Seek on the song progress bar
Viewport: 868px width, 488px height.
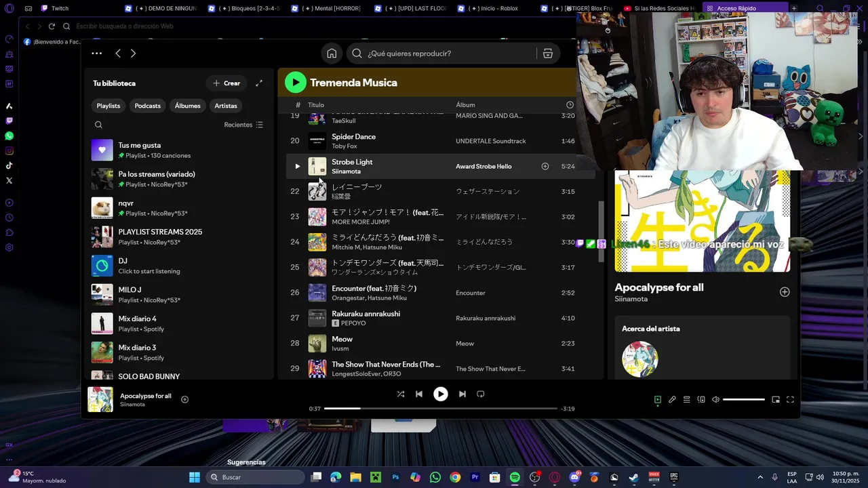(x=441, y=409)
